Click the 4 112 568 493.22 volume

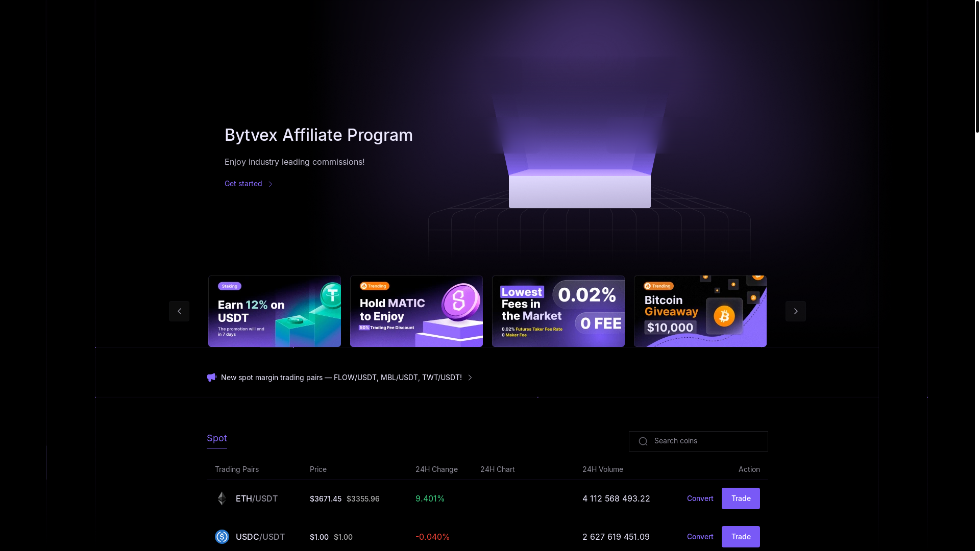pos(616,498)
